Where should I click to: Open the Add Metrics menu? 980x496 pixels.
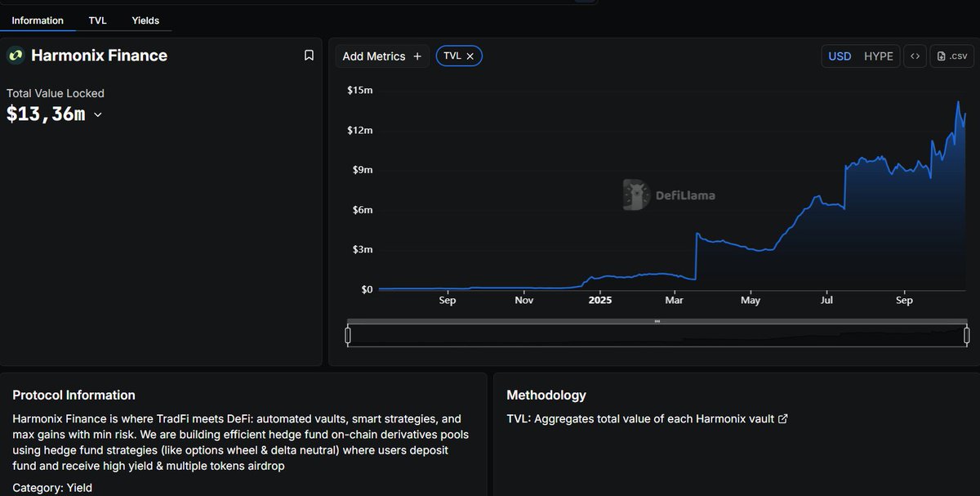point(382,56)
